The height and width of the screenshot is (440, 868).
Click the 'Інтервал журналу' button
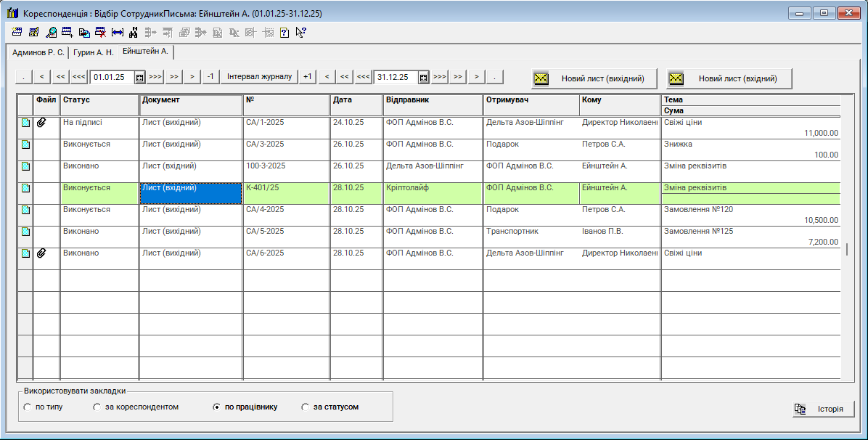259,77
